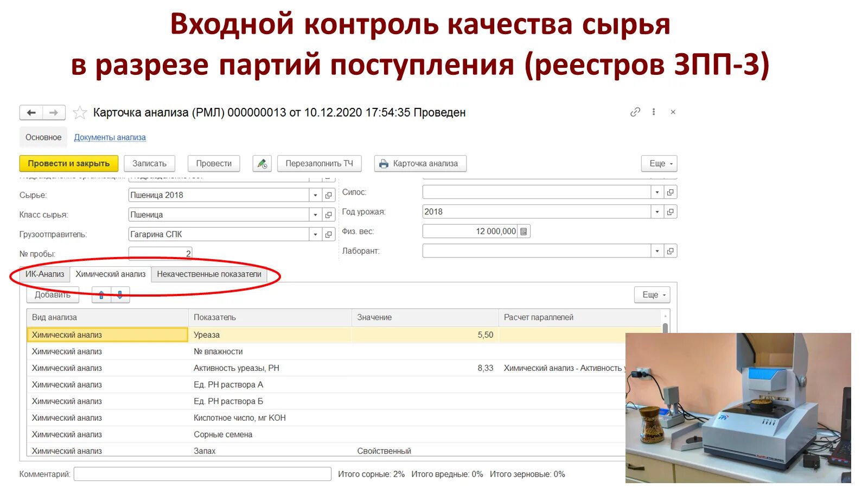Click the Записать button
868x488 pixels.
149,163
